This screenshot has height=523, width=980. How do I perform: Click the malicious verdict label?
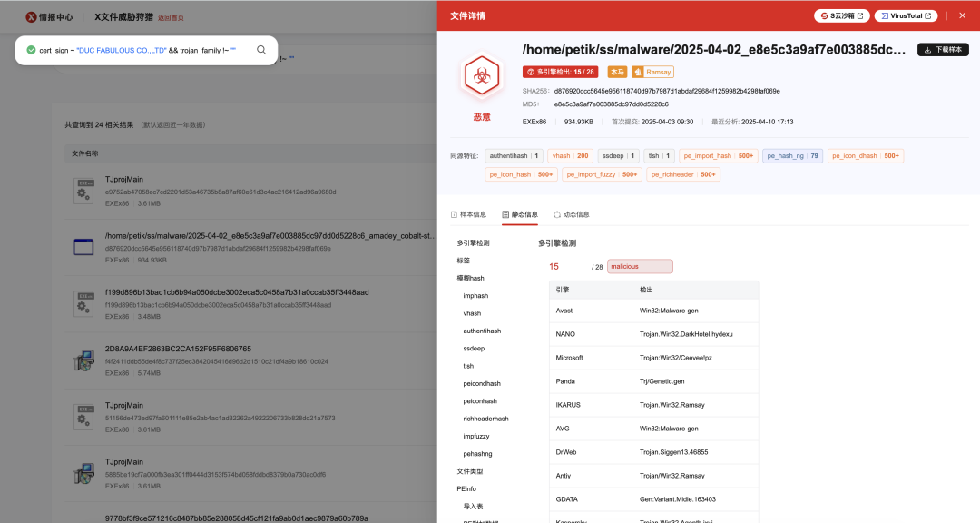(640, 267)
